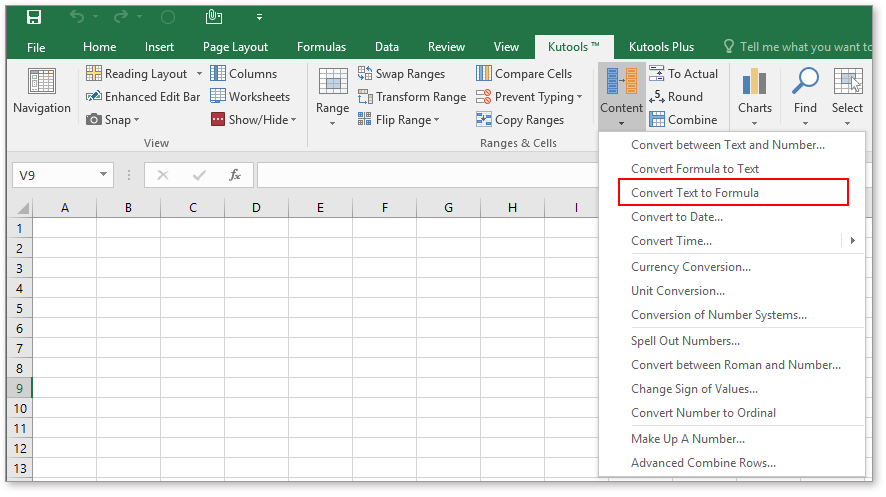
Task: Select column D header
Action: [257, 208]
